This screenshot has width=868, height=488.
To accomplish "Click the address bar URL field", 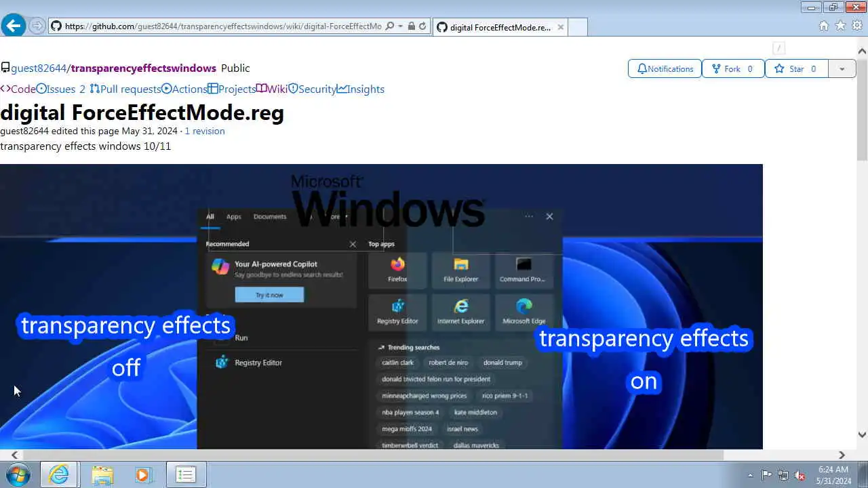I will [x=222, y=26].
